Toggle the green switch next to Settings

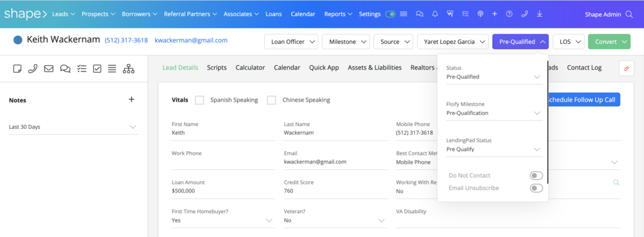coord(390,14)
